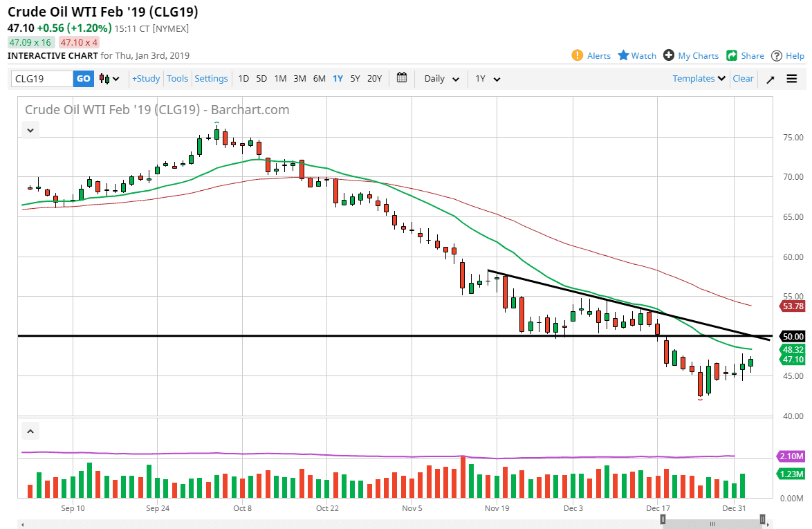Open the calendar date range picker
812x529 pixels.
pos(402,78)
